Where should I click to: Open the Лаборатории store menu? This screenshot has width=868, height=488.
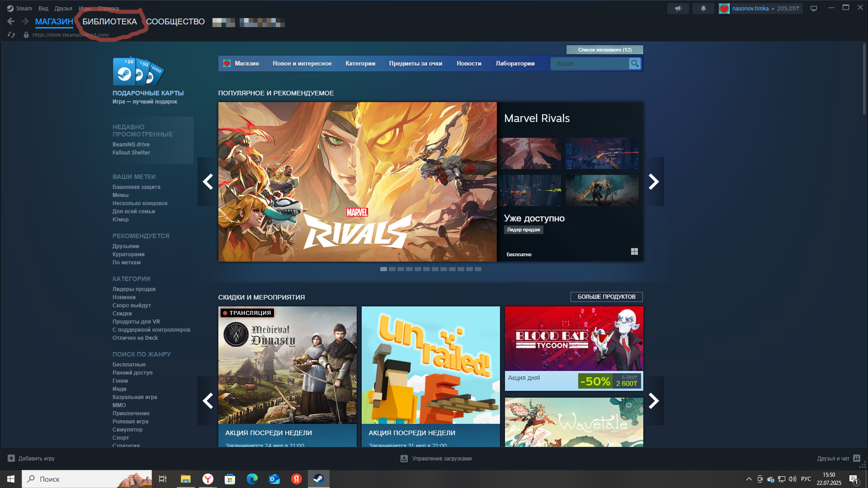click(515, 64)
